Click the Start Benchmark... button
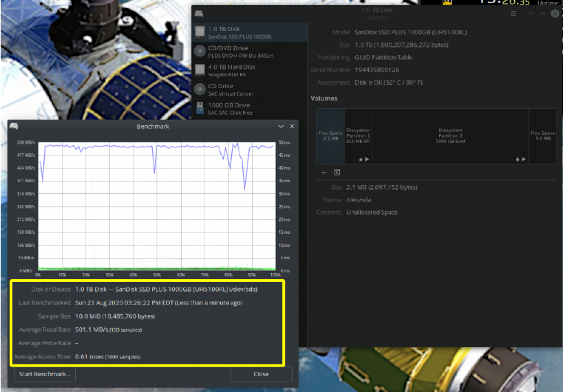Image resolution: width=563 pixels, height=392 pixels. [45, 374]
